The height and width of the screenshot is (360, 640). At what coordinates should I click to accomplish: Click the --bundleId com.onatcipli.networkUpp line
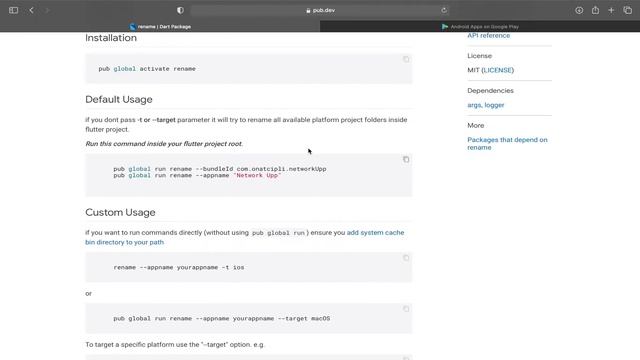[x=220, y=169]
